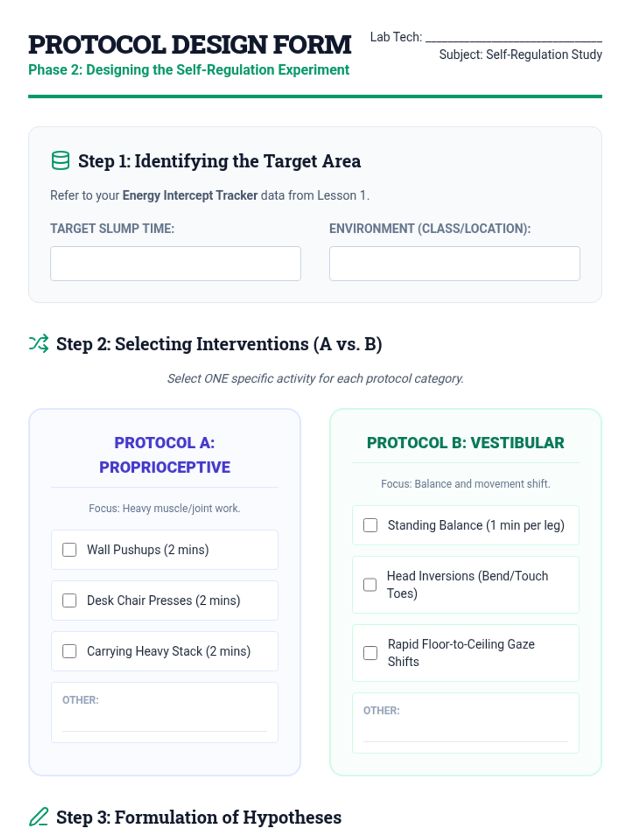The image size is (630, 840).
Task: Click the database icon beside Step 1
Action: pos(60,161)
